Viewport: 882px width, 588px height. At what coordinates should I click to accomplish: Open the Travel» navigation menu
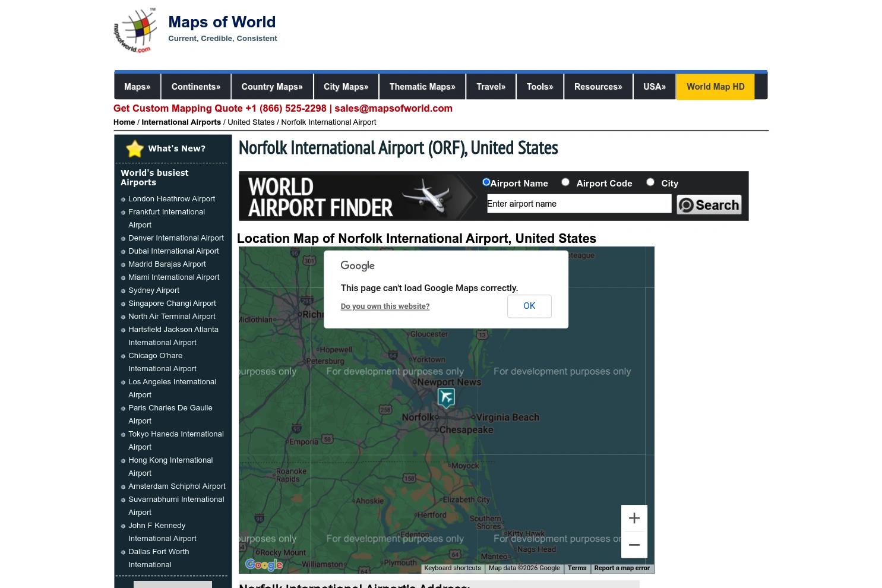click(491, 87)
